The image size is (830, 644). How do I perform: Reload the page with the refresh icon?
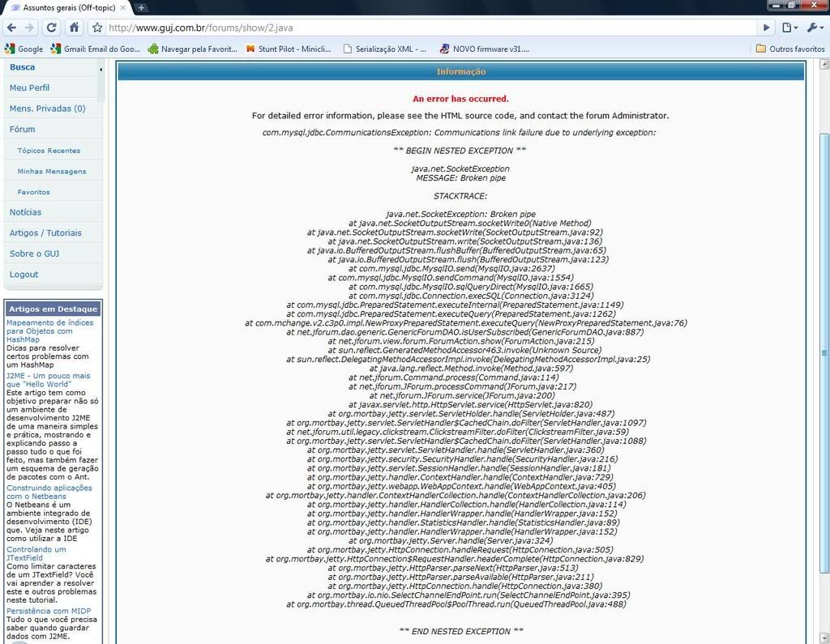pos(51,28)
